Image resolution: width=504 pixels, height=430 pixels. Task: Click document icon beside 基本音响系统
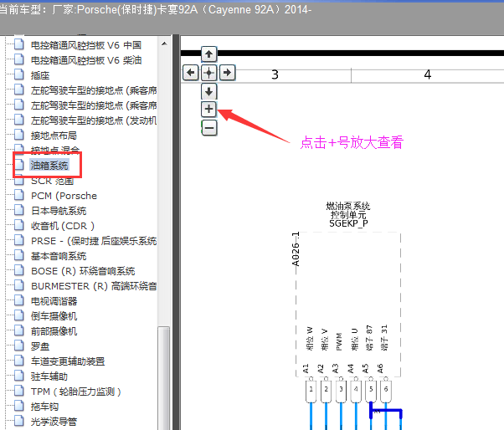click(19, 256)
